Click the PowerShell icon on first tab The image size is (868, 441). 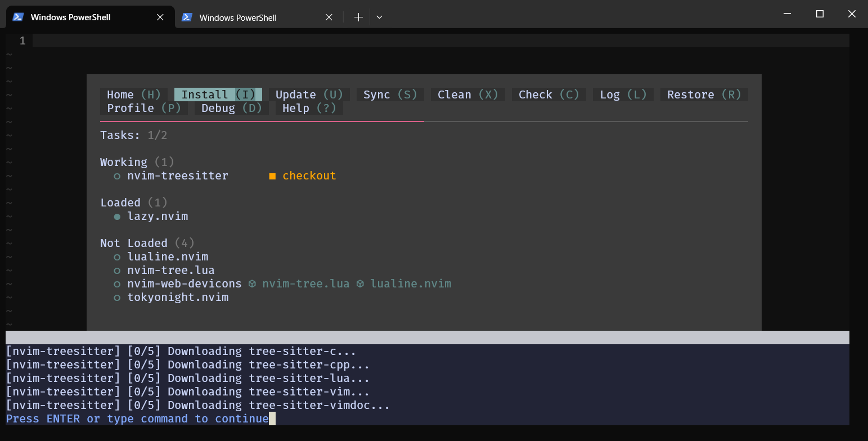pyautogui.click(x=18, y=17)
